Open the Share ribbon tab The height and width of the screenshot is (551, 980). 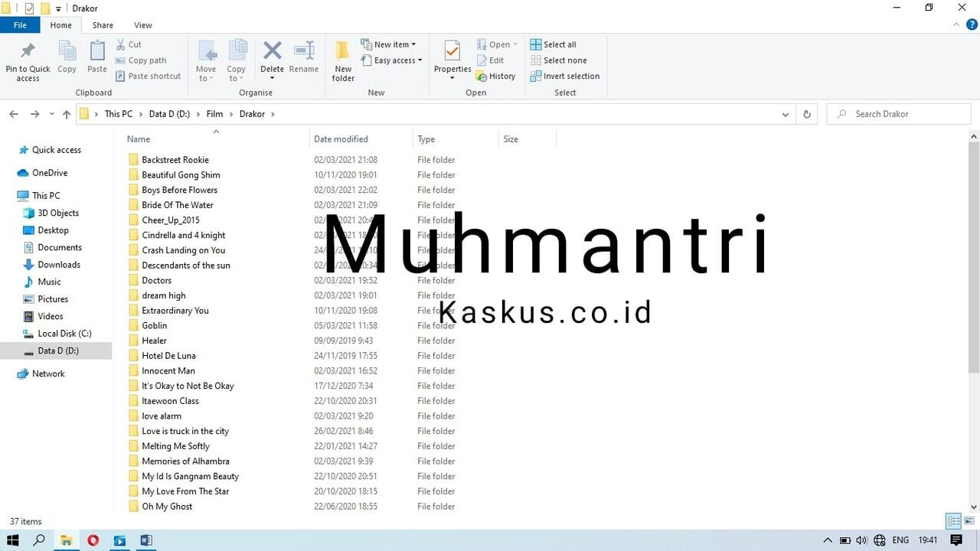click(x=102, y=24)
